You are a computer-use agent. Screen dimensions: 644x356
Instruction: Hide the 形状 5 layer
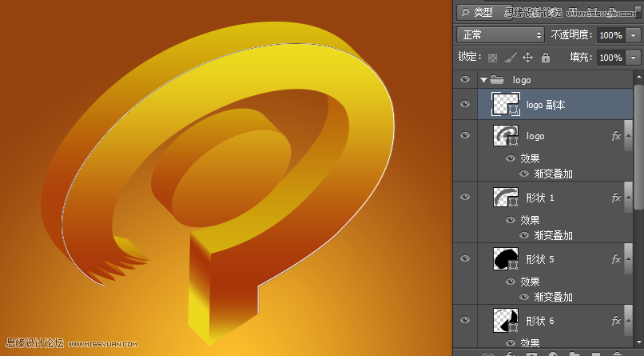pyautogui.click(x=465, y=259)
